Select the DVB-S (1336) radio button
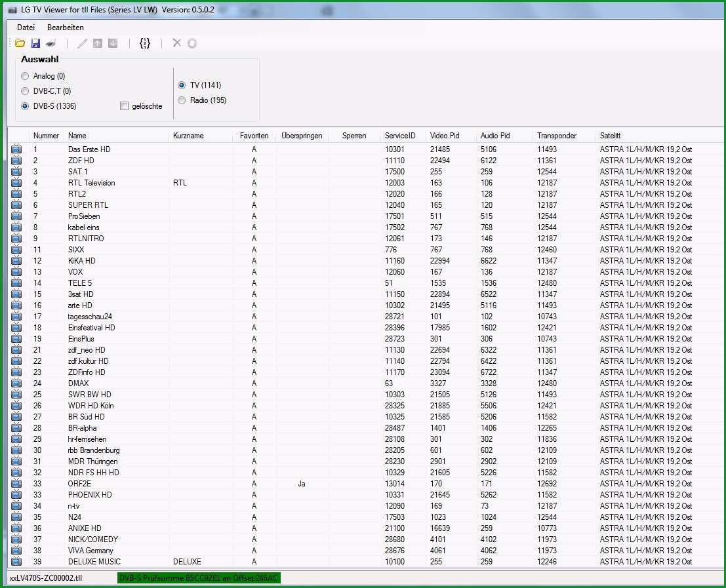The image size is (726, 588). click(x=25, y=106)
